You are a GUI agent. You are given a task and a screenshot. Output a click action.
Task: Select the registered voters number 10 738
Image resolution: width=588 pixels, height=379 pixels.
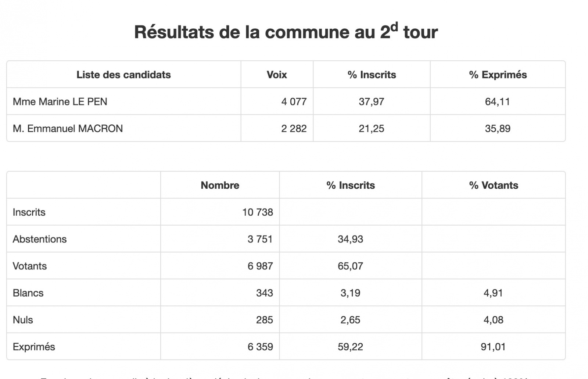click(x=258, y=212)
